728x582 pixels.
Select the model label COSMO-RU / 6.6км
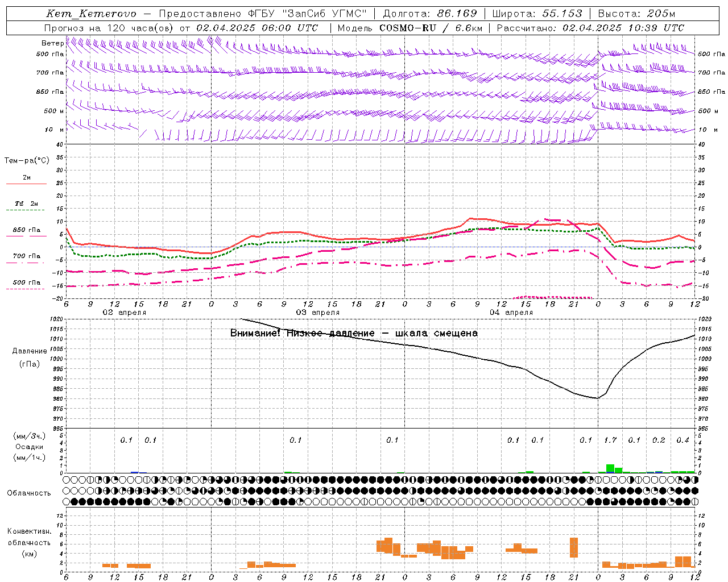(x=431, y=28)
